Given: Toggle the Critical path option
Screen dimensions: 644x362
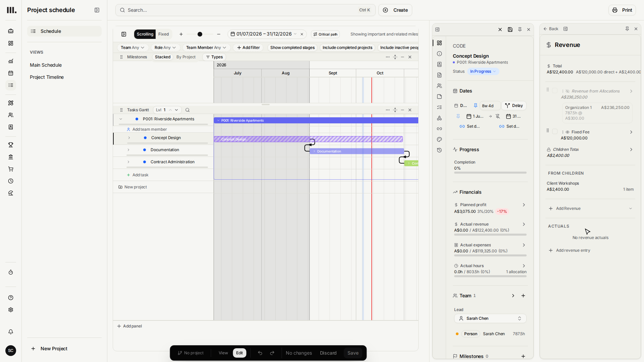Looking at the screenshot, I should coord(325,34).
